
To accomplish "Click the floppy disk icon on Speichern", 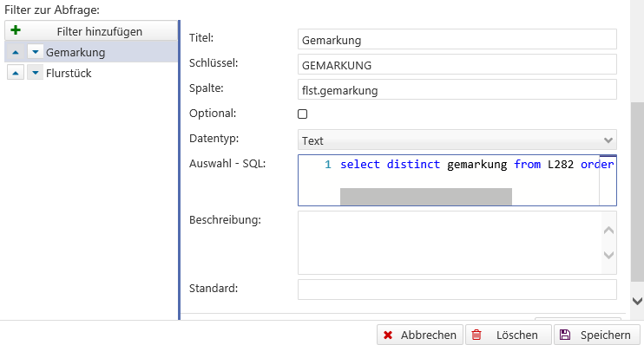I will tap(565, 335).
